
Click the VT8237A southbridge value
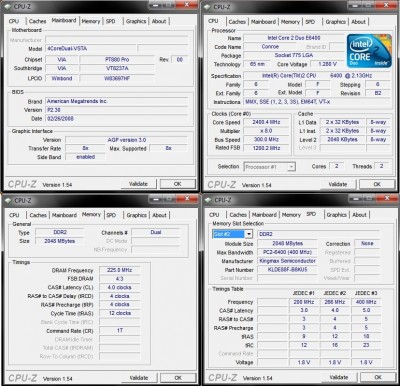(x=117, y=68)
